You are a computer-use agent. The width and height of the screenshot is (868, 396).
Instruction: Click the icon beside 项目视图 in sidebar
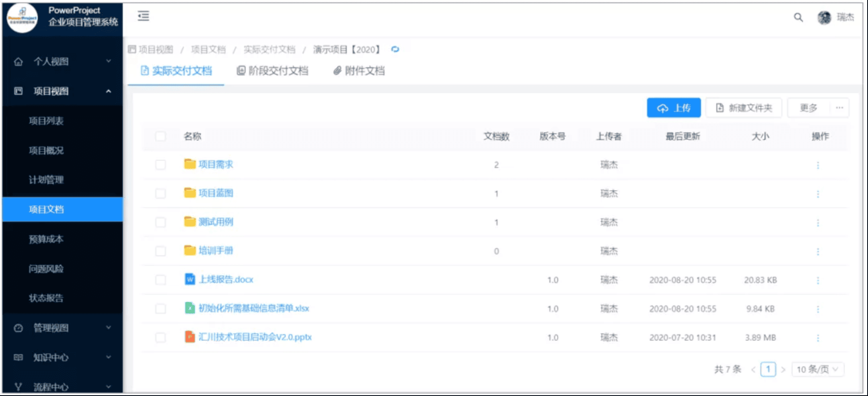(18, 91)
